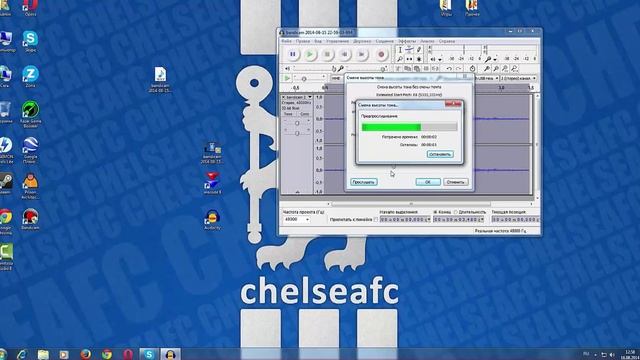Screen dimensions: 640x360
Task: Click the Copy icon in edit toolbar
Action: pyautogui.click(x=407, y=69)
